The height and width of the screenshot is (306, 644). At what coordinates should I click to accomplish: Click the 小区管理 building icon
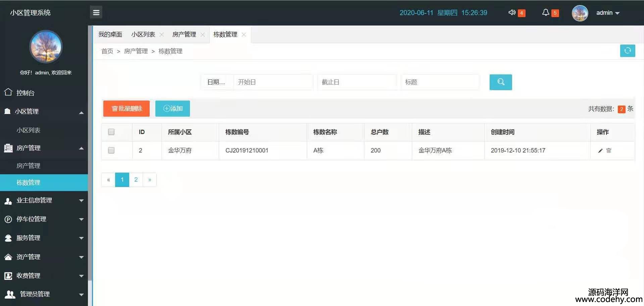pos(7,111)
